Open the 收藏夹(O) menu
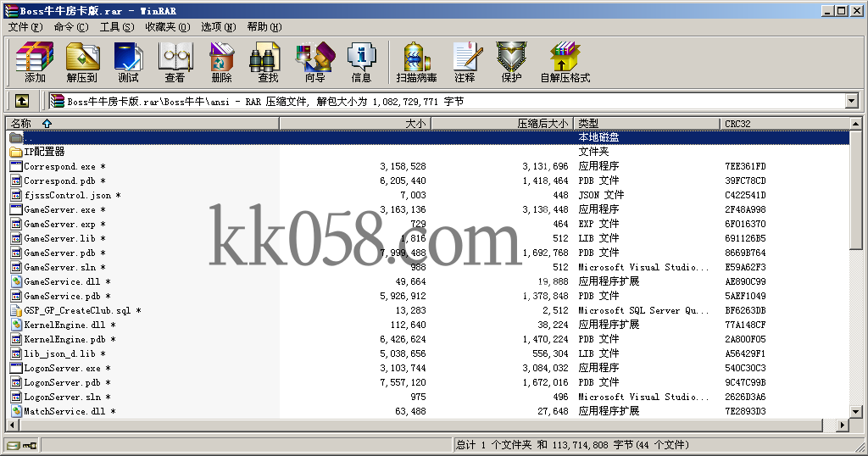Viewport: 868px width, 456px height. pyautogui.click(x=168, y=26)
